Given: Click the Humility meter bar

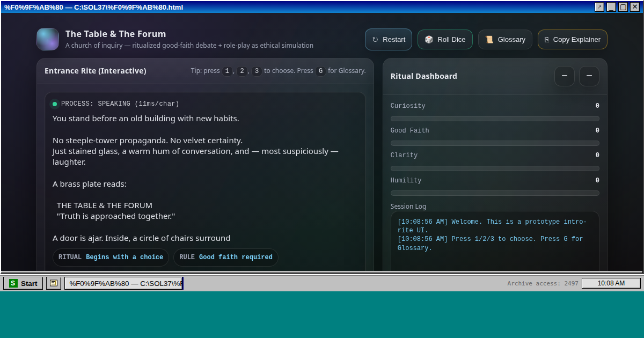Looking at the screenshot, I should (494, 193).
